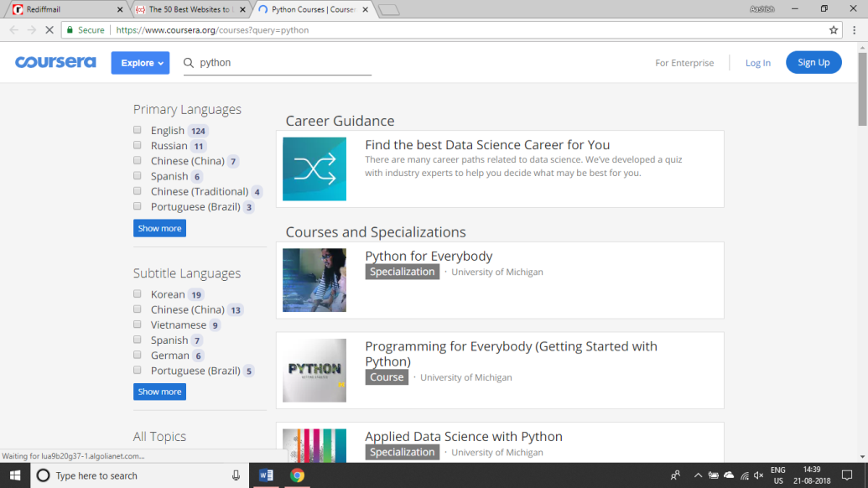Open the network Wi-Fi tray icon

click(745, 475)
